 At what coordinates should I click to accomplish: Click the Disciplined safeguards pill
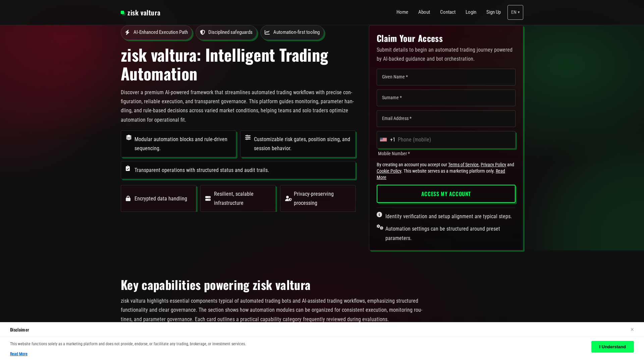point(226,33)
